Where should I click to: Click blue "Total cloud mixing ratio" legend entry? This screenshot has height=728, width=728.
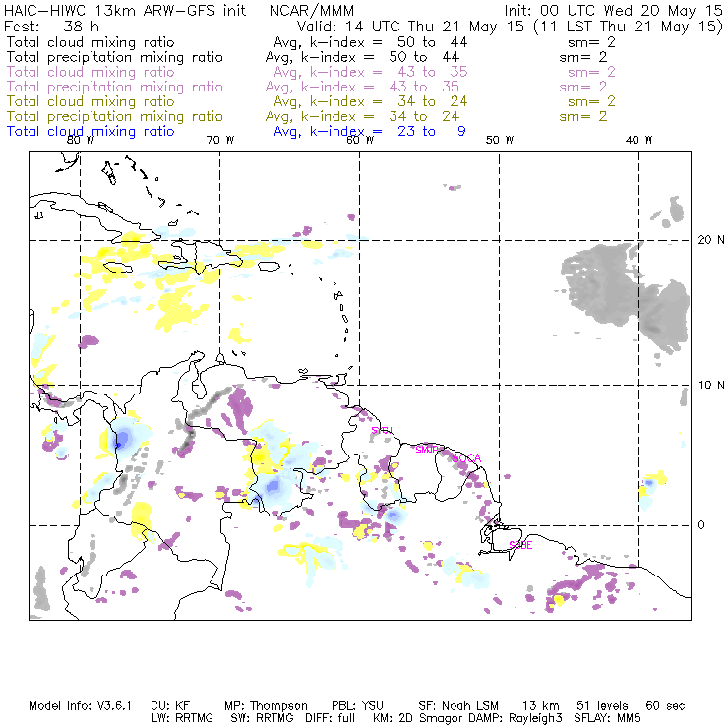pos(91,132)
